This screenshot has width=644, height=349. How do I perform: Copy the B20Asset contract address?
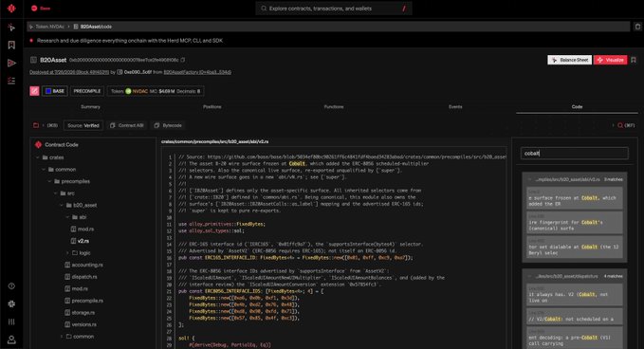183,60
